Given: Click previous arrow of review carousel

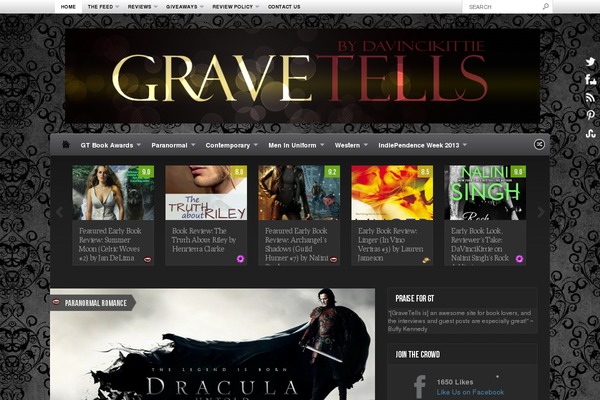Looking at the screenshot, I should (59, 212).
